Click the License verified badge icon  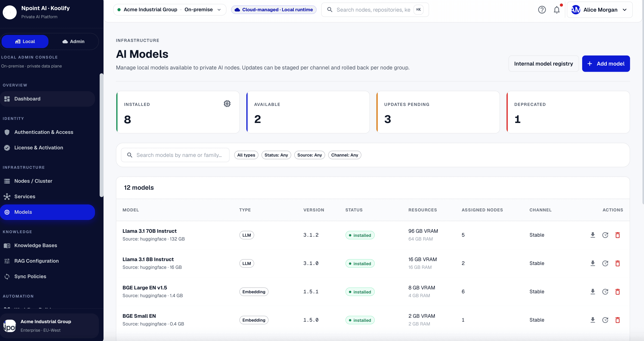pos(7,148)
